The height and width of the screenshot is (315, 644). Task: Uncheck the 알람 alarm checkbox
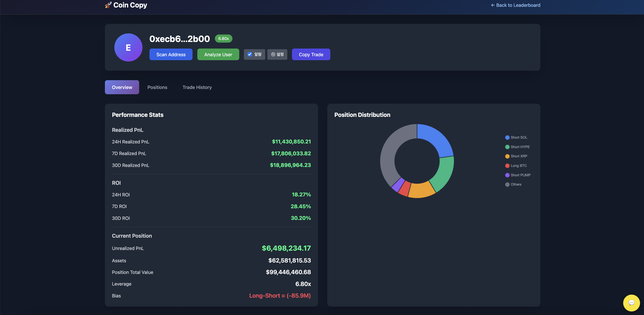click(x=250, y=54)
